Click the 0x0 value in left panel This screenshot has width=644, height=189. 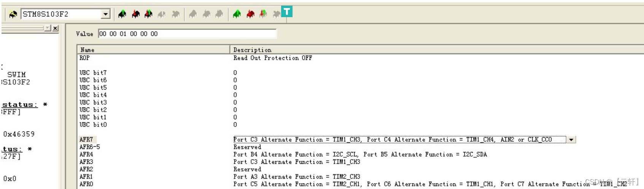pyautogui.click(x=10, y=179)
